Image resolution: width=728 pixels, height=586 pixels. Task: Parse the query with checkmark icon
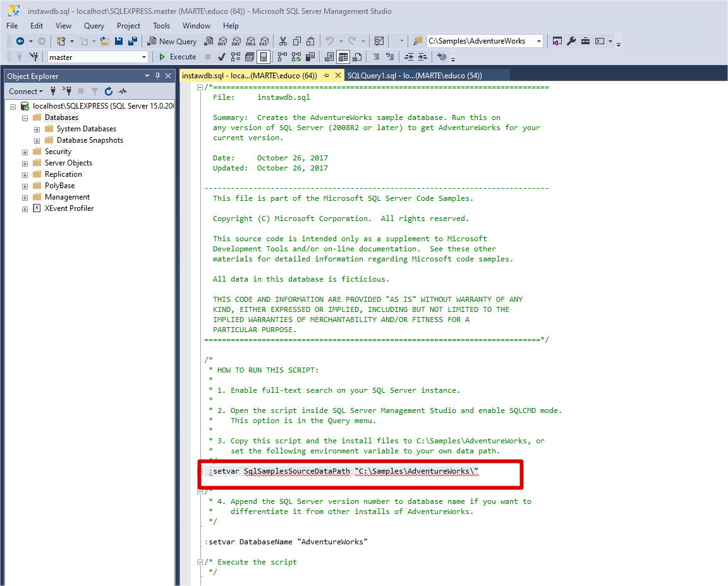(x=221, y=57)
